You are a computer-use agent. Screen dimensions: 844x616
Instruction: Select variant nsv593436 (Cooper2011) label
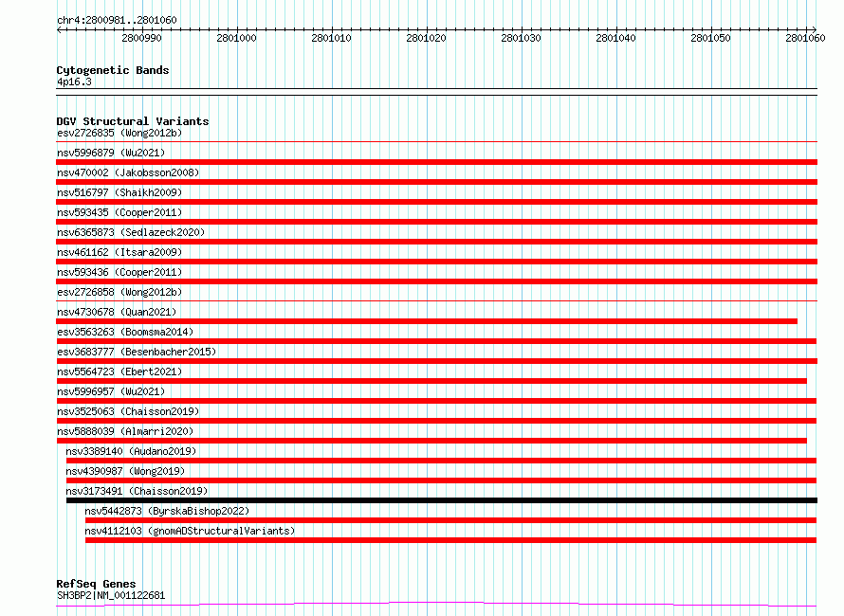[x=119, y=272]
